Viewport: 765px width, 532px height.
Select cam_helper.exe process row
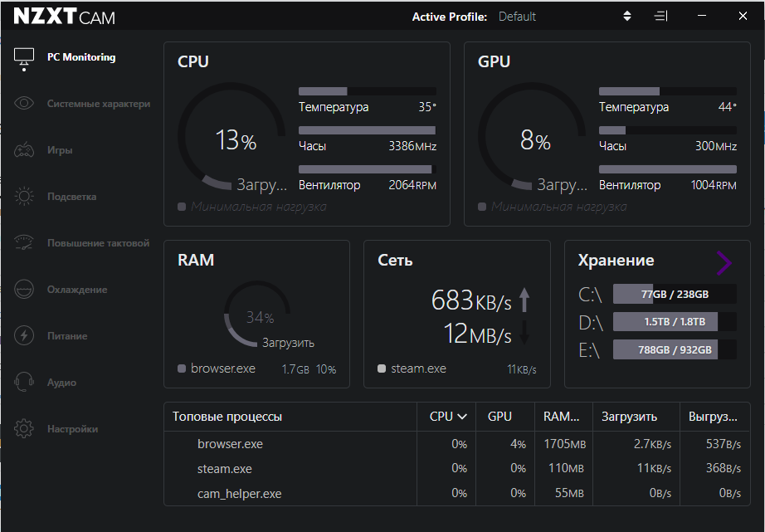click(456, 494)
